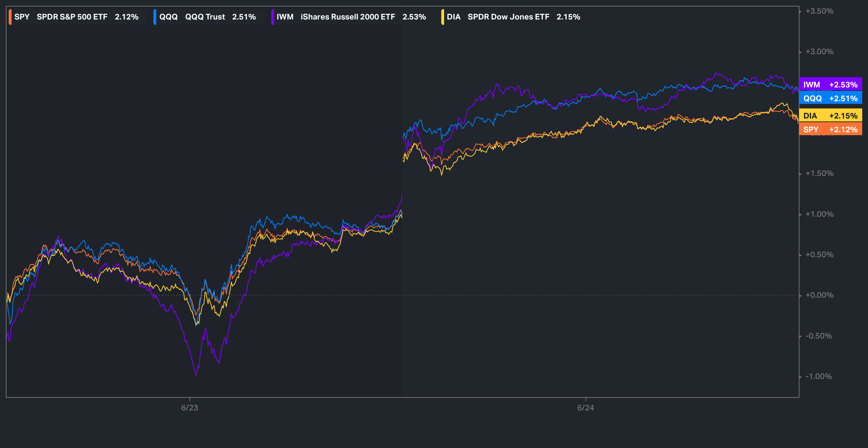The image size is (868, 448).
Task: Click the purple color bar beside IWM
Action: (x=273, y=17)
